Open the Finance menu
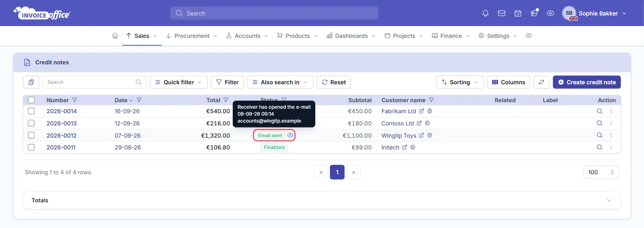Viewport: 644px width, 228px height. pos(451,36)
